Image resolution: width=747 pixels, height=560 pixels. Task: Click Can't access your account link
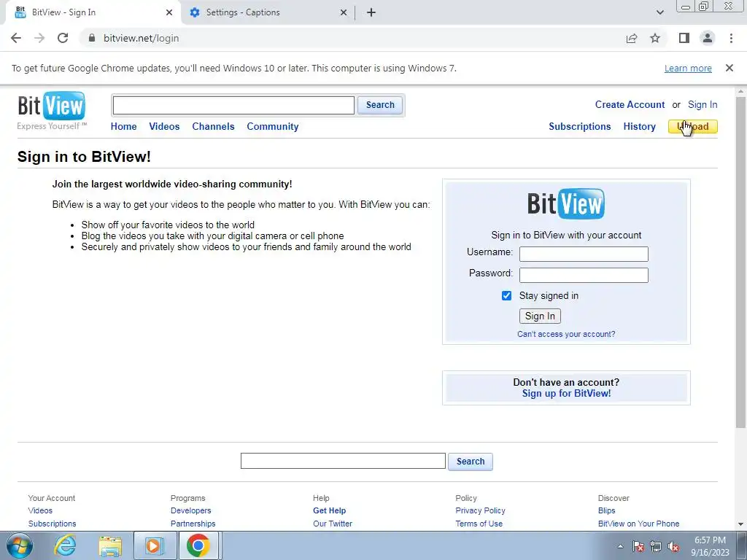pos(566,334)
